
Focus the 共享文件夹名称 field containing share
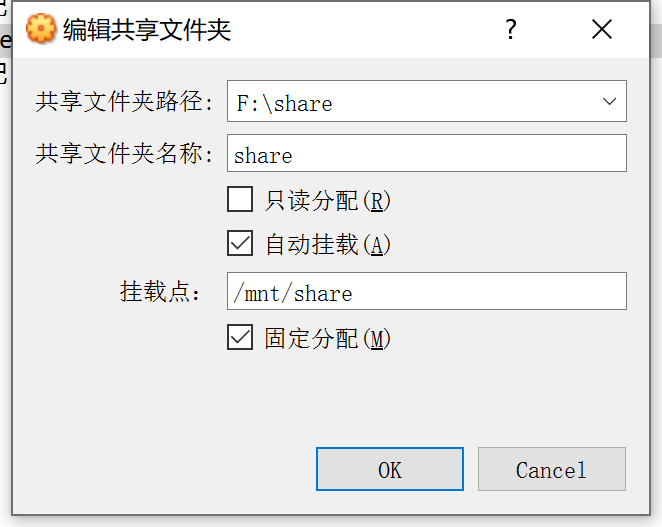click(426, 154)
